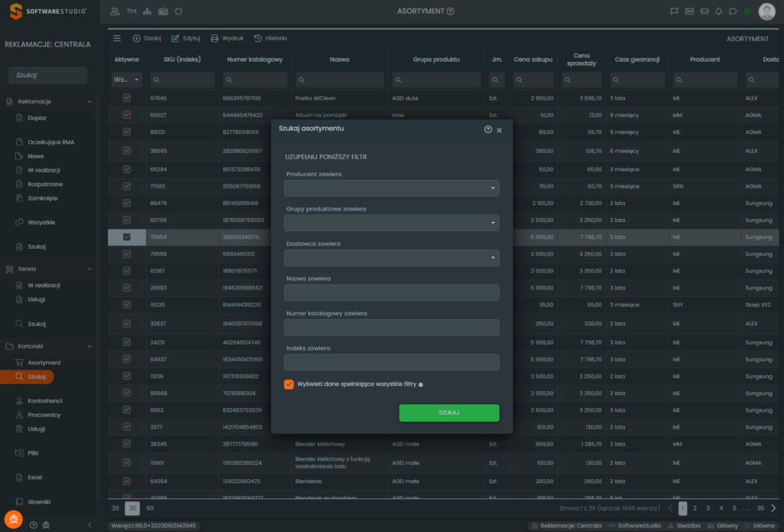Toggle the Aktywne checkbox for SKU 38345
The image size is (784, 532).
126,444
